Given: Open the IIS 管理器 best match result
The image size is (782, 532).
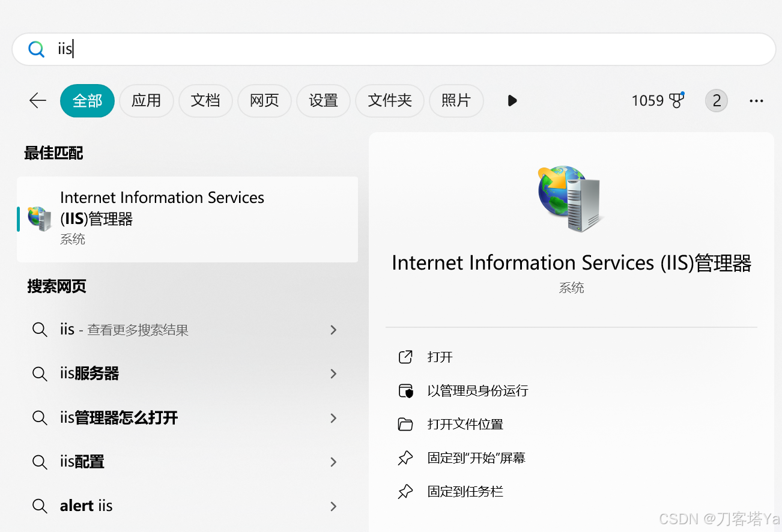Looking at the screenshot, I should [187, 219].
